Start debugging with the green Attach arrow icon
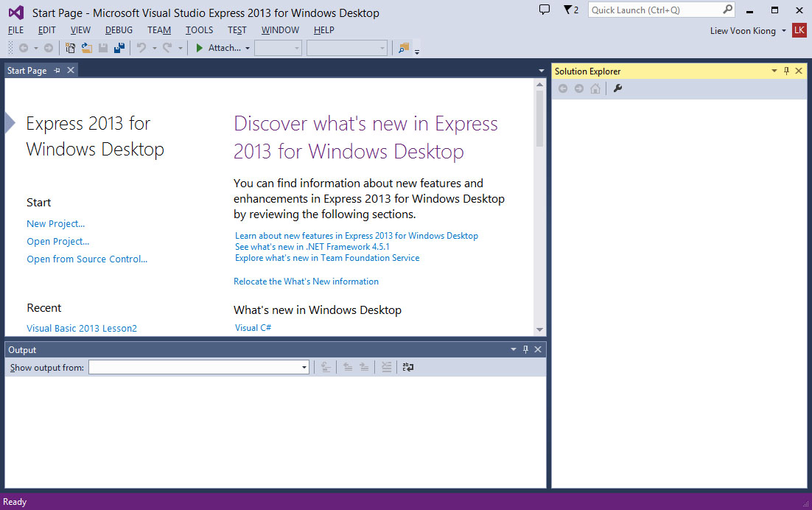812x510 pixels. click(199, 47)
